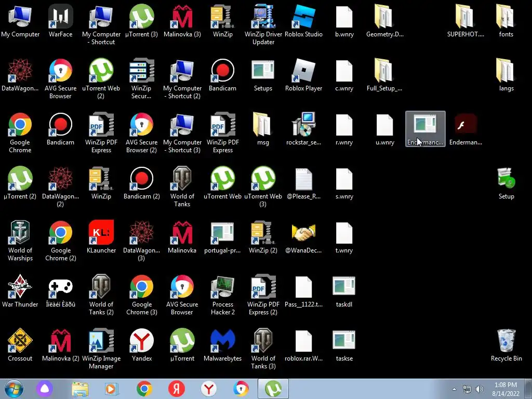532x399 pixels.
Task: Select the Setups application icon
Action: 263,71
